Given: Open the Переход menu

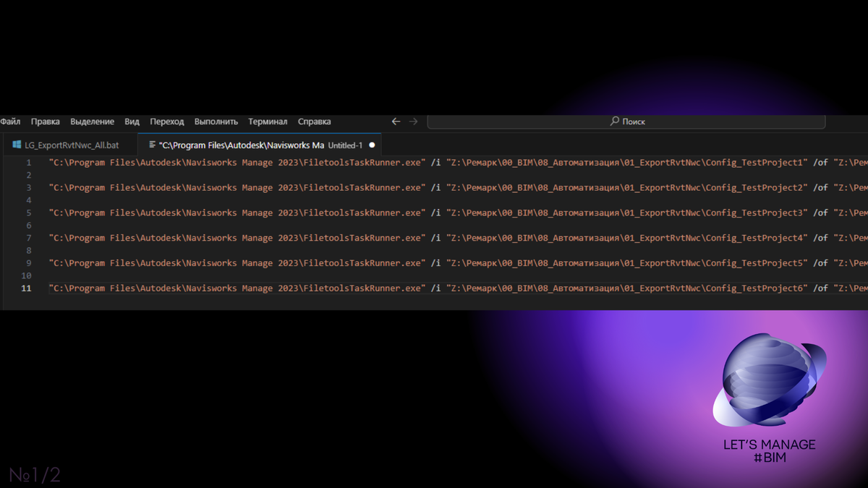Looking at the screenshot, I should (167, 121).
